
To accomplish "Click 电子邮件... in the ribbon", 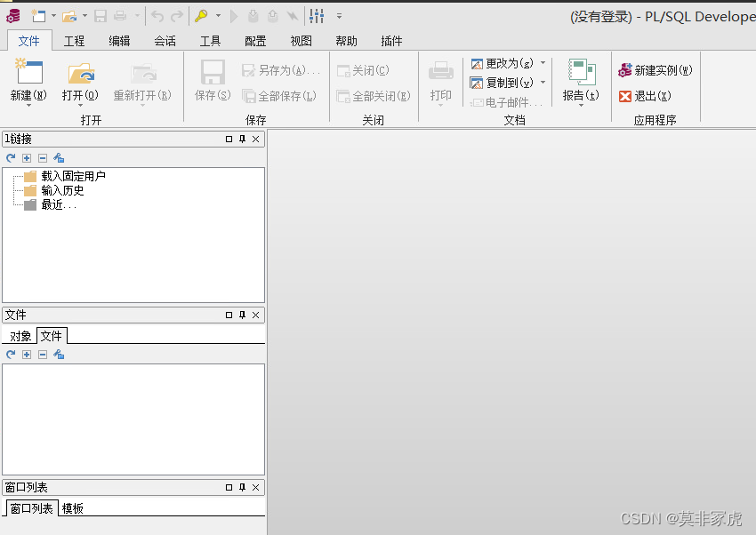I will pyautogui.click(x=506, y=102).
